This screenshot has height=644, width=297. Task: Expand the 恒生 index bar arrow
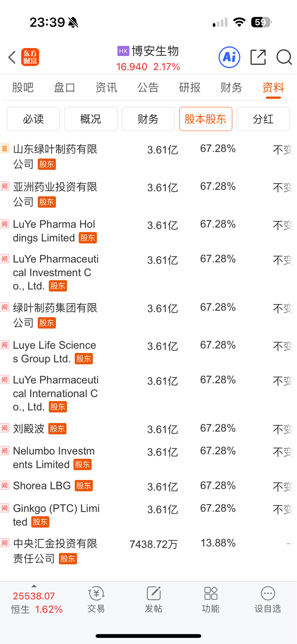click(34, 586)
